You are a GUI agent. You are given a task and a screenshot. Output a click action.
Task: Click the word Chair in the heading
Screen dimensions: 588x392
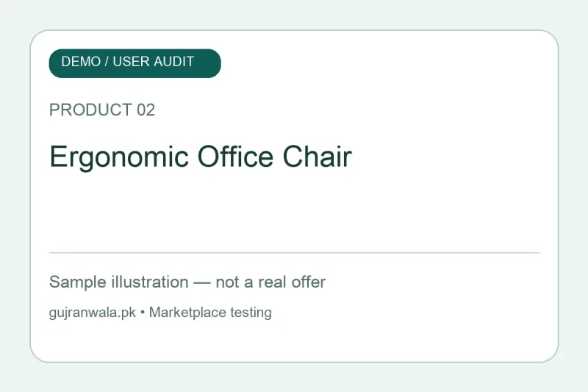tap(318, 156)
